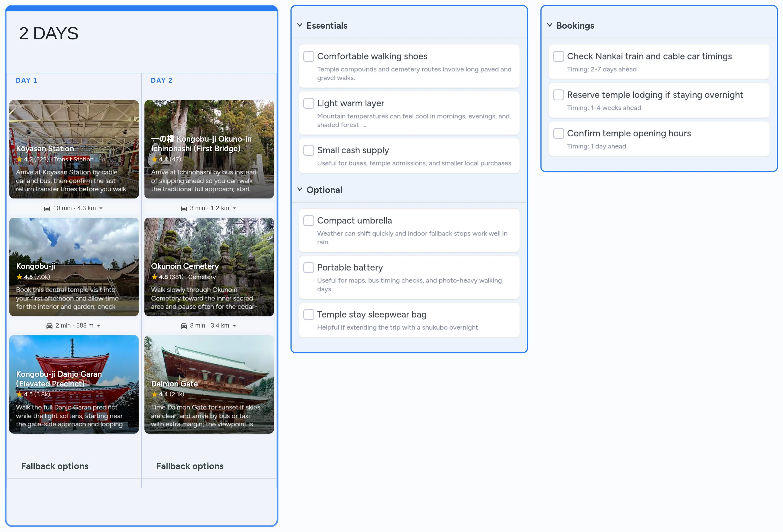
Task: Click the car icon under the Ichinohashi card
Action: pyautogui.click(x=184, y=208)
